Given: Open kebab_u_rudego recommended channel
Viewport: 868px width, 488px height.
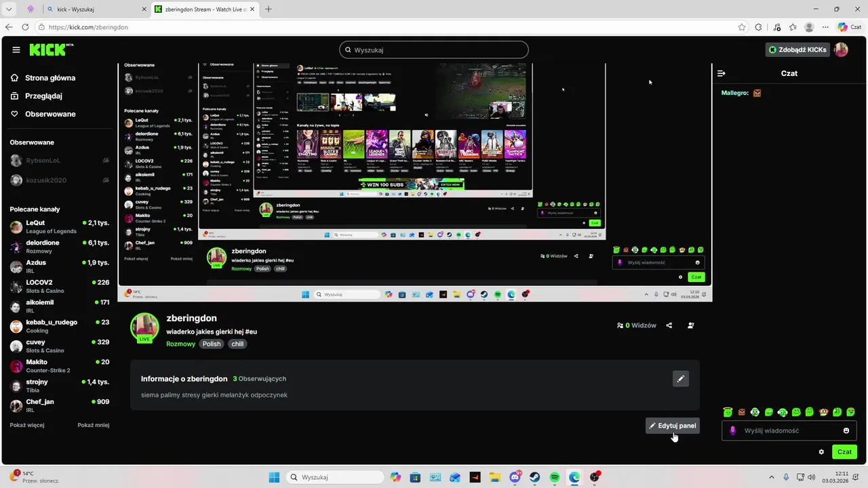Looking at the screenshot, I should (x=60, y=325).
